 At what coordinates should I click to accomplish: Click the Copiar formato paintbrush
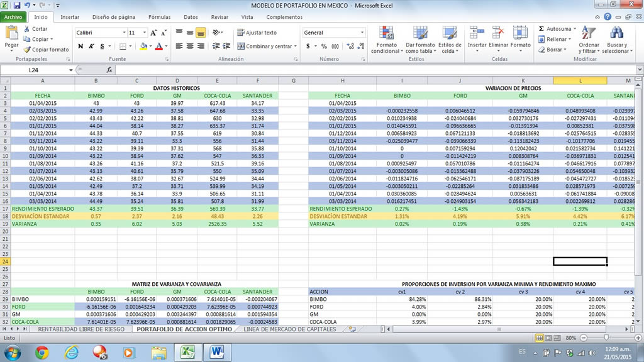click(27, 49)
